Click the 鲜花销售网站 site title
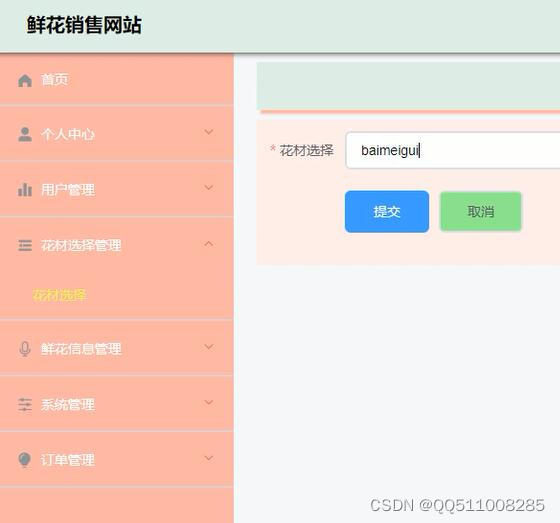Viewport: 560px width, 523px height. click(x=84, y=25)
